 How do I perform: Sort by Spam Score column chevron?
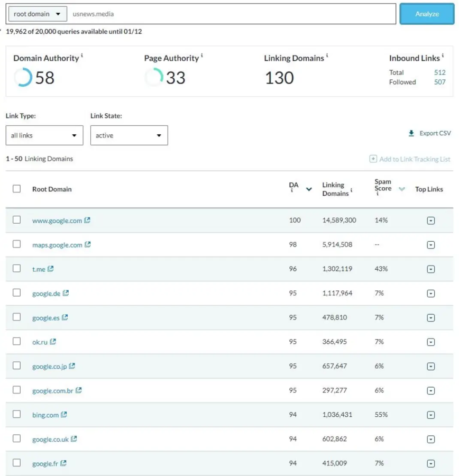coord(402,189)
